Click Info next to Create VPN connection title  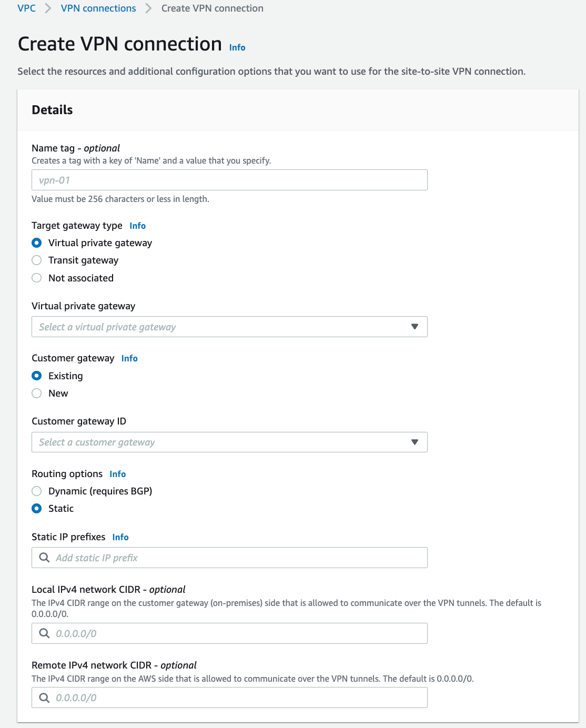click(x=237, y=47)
